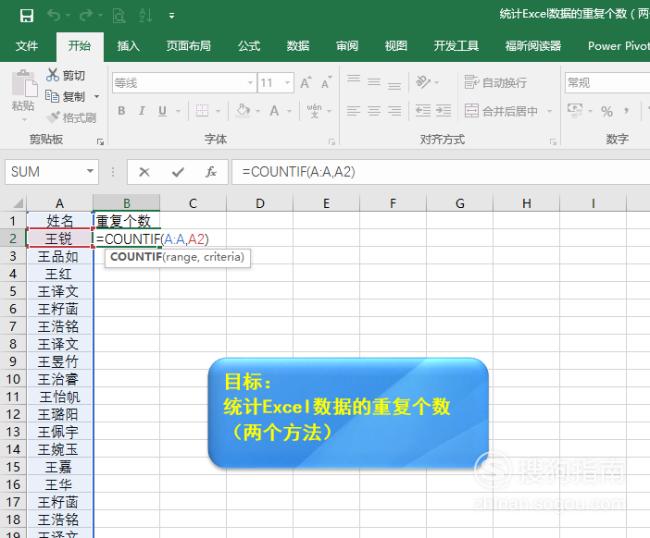Viewport: 650px width, 538px height.
Task: Click Merge & Center (合并后居中) button
Action: click(x=501, y=111)
